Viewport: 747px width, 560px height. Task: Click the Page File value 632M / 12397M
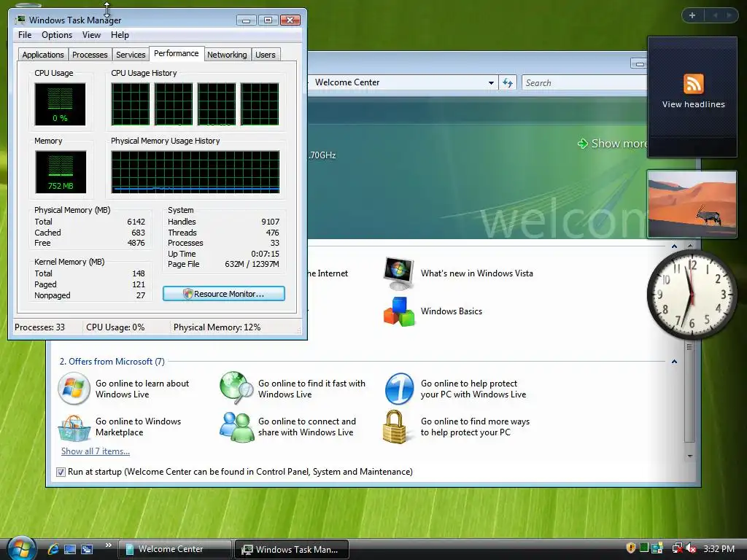click(x=252, y=264)
